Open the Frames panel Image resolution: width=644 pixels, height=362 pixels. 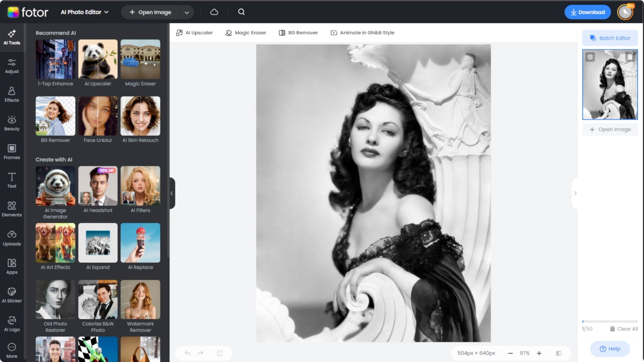pos(12,152)
